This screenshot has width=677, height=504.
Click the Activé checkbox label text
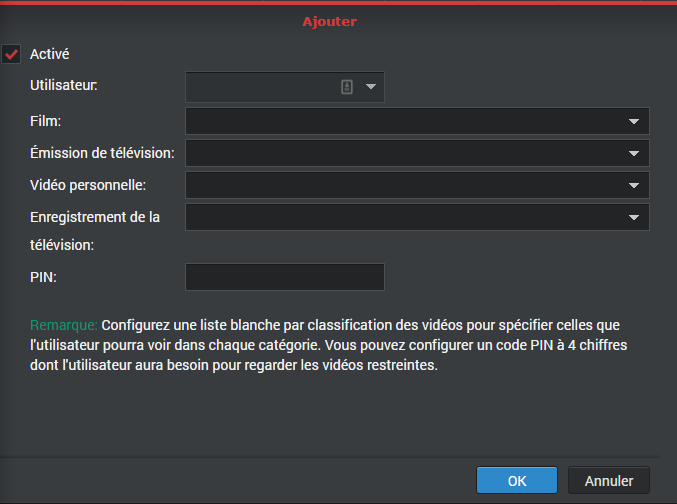pyautogui.click(x=49, y=54)
